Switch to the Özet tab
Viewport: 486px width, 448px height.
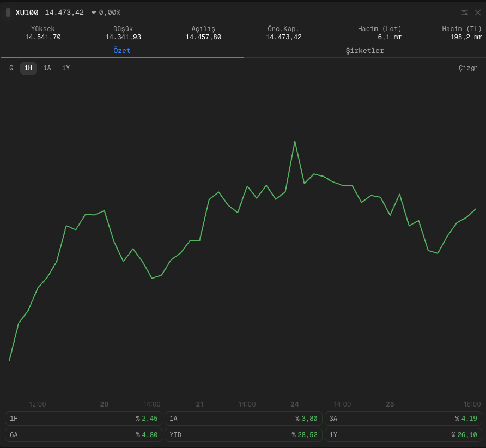pos(122,51)
